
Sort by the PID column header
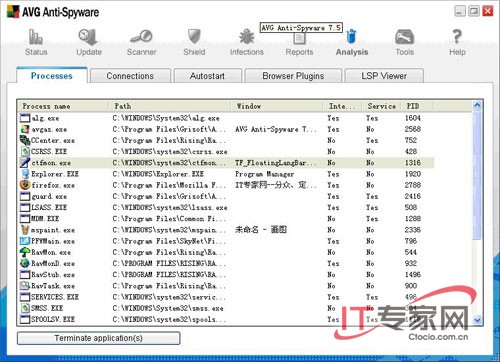tap(417, 106)
